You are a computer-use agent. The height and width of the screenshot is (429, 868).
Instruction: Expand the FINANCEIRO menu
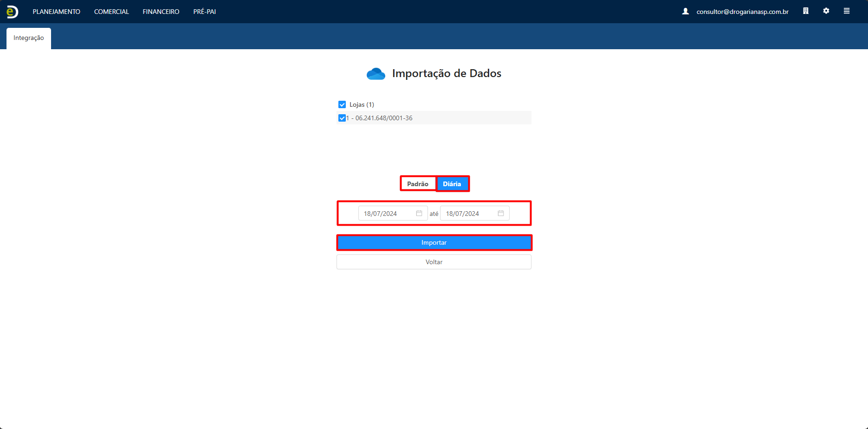(161, 12)
